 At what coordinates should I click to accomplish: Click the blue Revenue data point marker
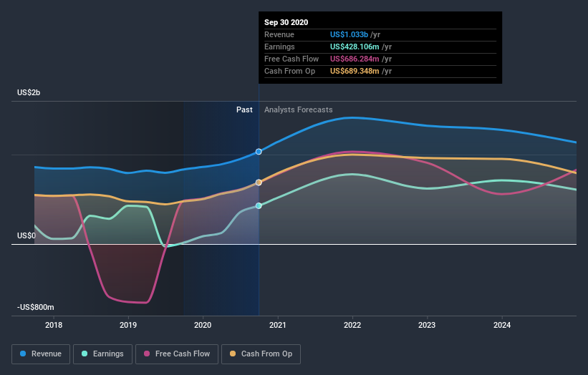[x=259, y=152]
